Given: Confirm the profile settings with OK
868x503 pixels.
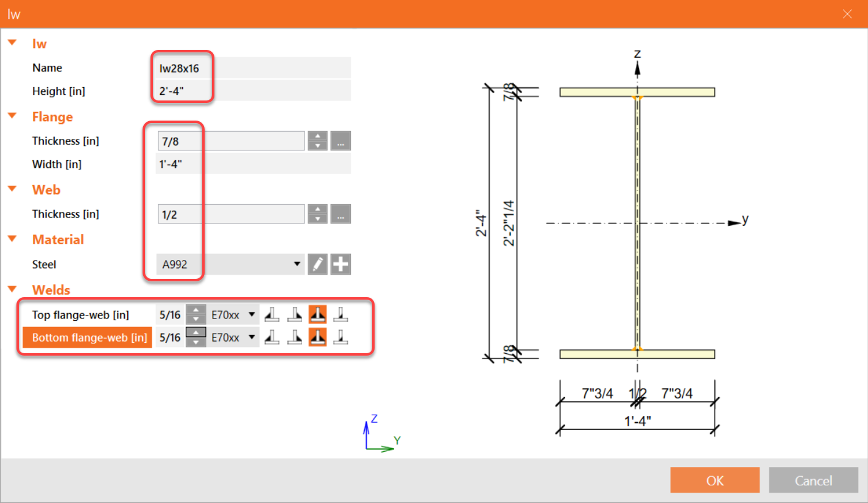Looking at the screenshot, I should click(714, 480).
